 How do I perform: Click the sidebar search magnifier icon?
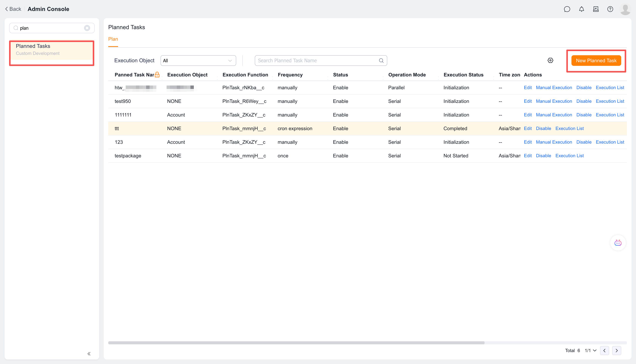click(x=16, y=28)
